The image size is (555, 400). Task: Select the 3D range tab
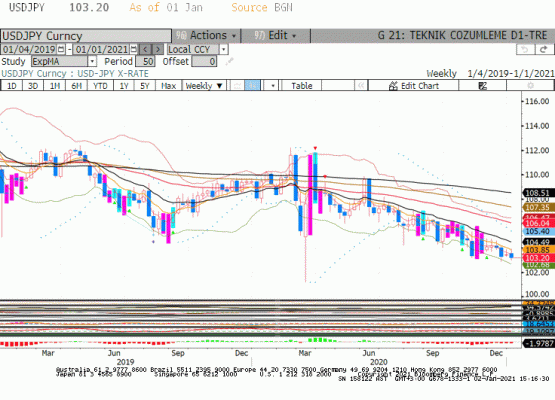pos(33,86)
